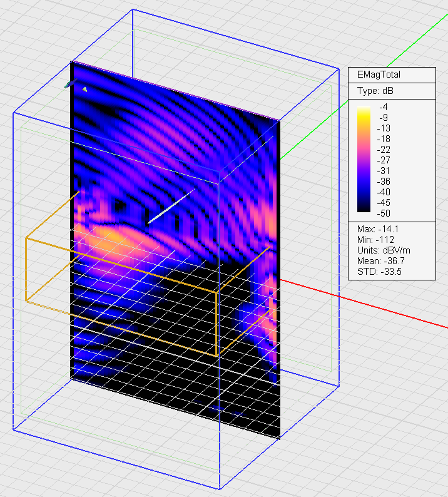Select the red axis line
This screenshot has height=497, width=448.
375,307
